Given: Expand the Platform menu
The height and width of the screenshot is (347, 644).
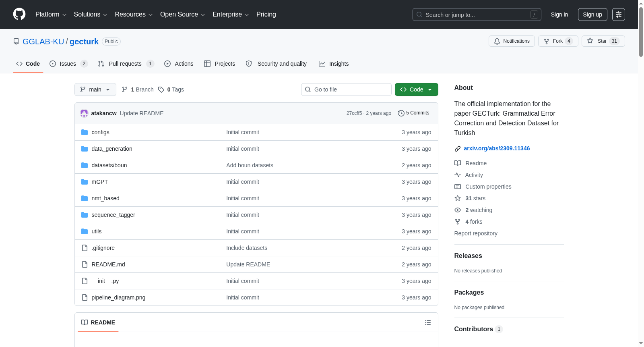Looking at the screenshot, I should pyautogui.click(x=51, y=15).
